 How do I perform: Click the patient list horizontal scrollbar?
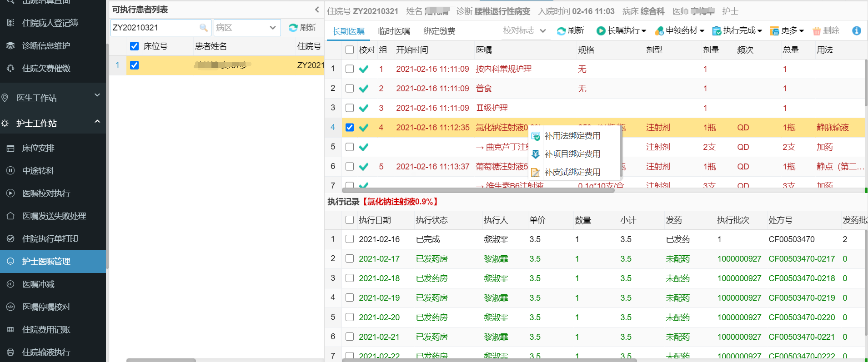(x=161, y=360)
